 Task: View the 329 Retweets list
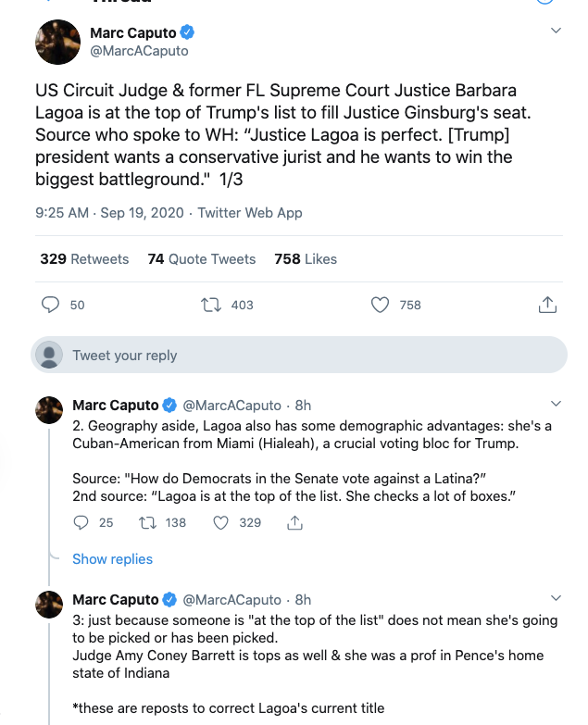(x=84, y=259)
